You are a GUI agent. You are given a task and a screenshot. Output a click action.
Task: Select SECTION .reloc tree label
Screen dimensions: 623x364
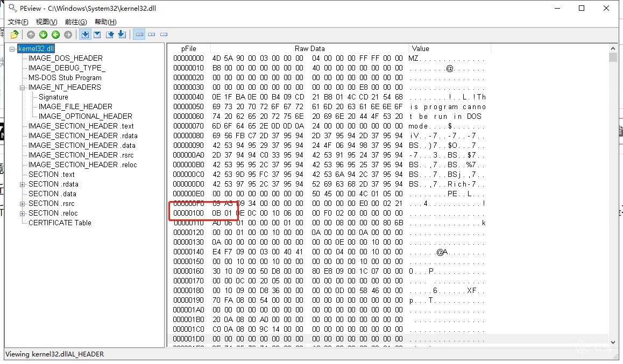[53, 213]
